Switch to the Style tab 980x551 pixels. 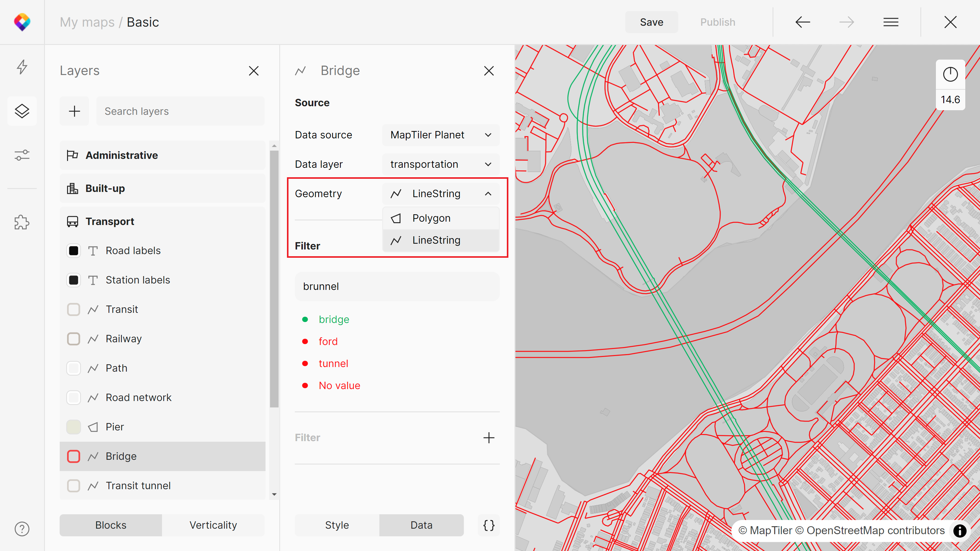337,525
